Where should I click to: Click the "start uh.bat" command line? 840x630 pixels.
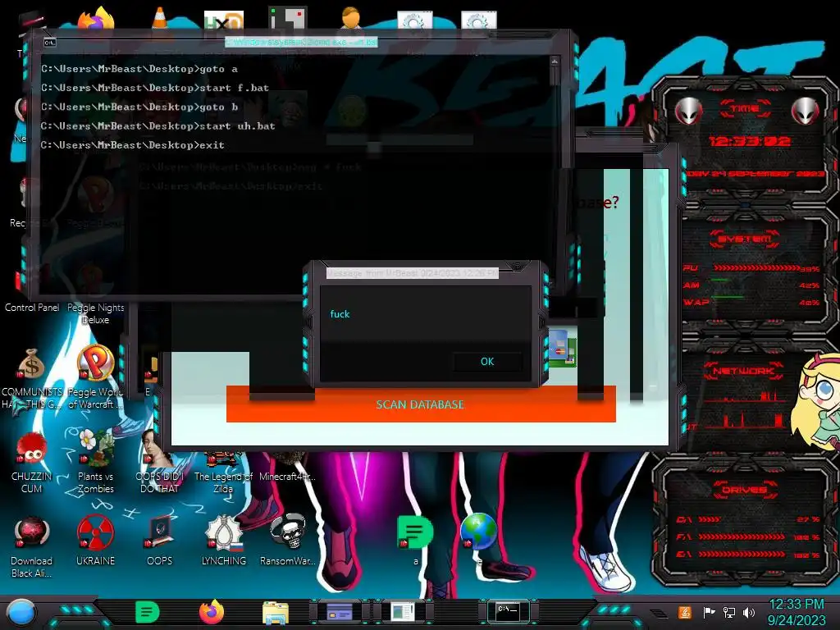158,126
